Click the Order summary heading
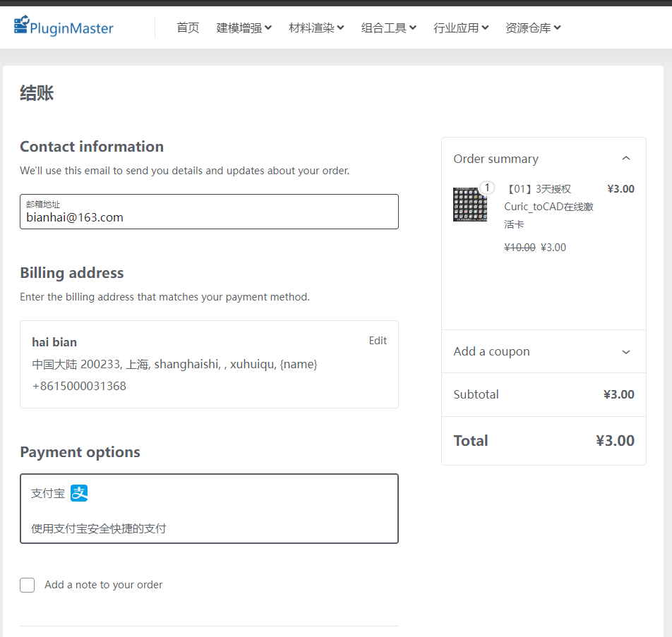672x637 pixels. (496, 159)
